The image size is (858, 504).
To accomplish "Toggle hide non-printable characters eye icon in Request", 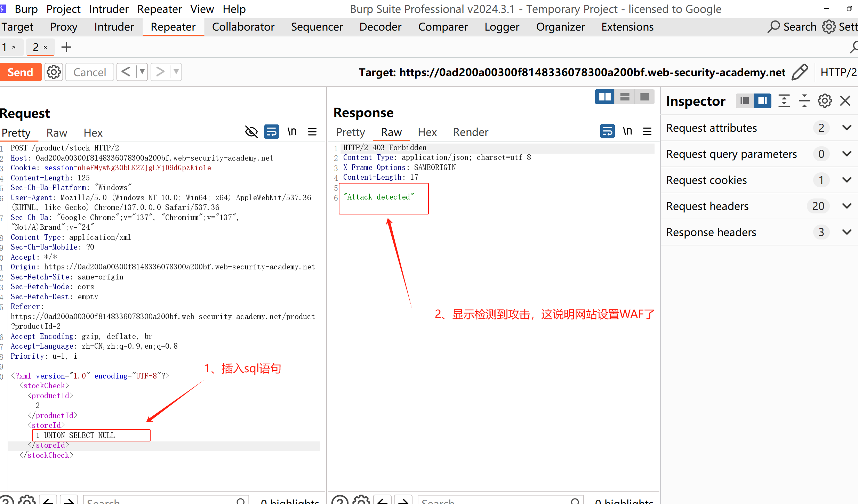I will pos(251,132).
